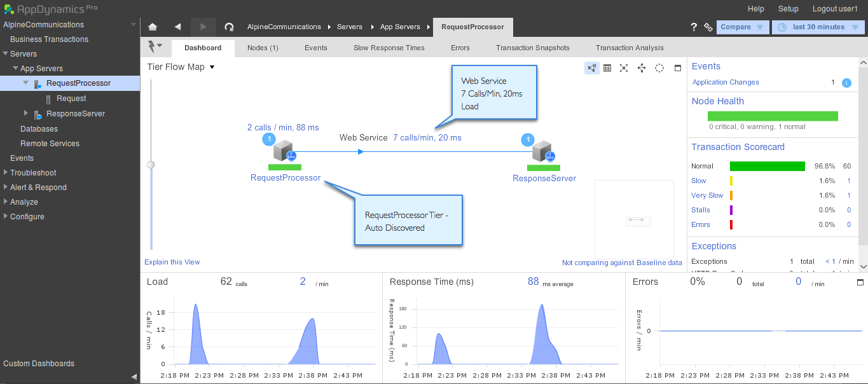Expand the Analyze section

6,202
